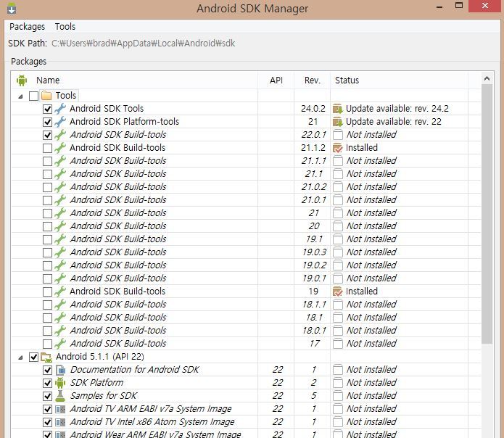Uncheck Android TV ARM EABI v7a System Image
Viewport: 504px width, 438px height.
click(x=47, y=409)
